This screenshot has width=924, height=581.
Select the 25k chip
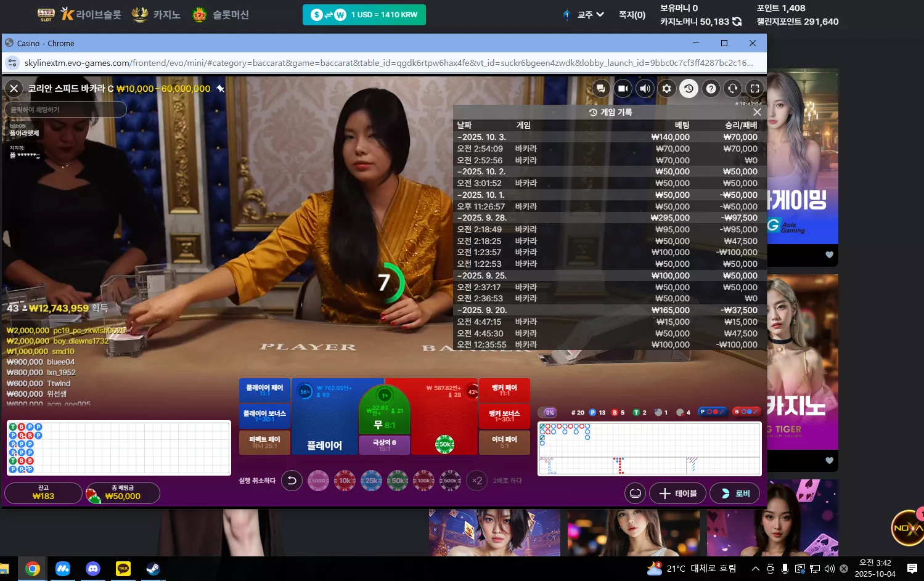pyautogui.click(x=371, y=481)
